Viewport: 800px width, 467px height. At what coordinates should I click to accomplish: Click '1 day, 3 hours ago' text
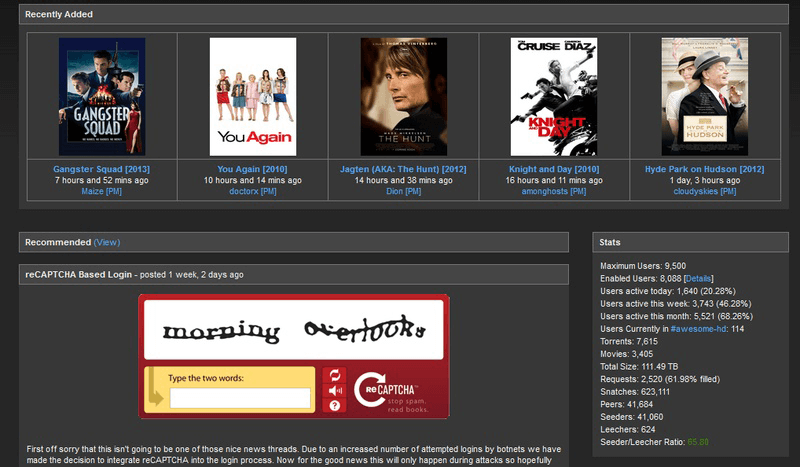click(705, 180)
